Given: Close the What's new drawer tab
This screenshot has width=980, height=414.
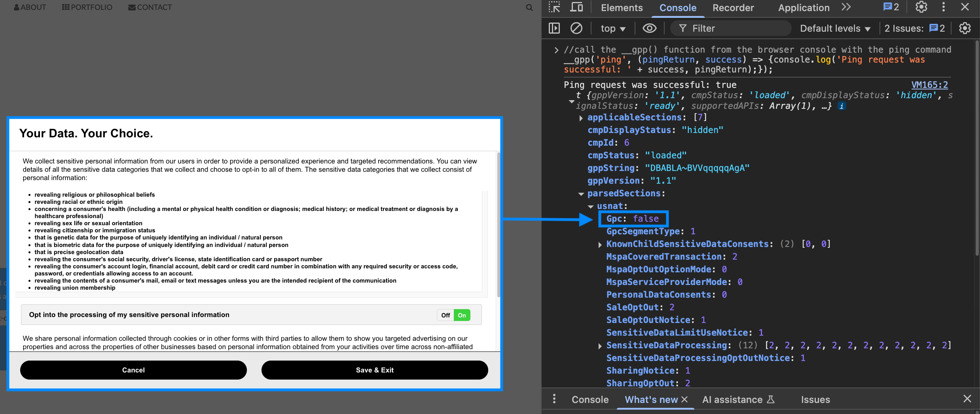Looking at the screenshot, I should [x=685, y=399].
